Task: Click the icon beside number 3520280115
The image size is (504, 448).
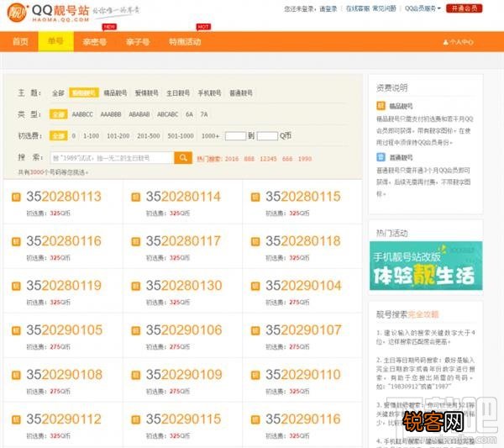Action: [255, 197]
